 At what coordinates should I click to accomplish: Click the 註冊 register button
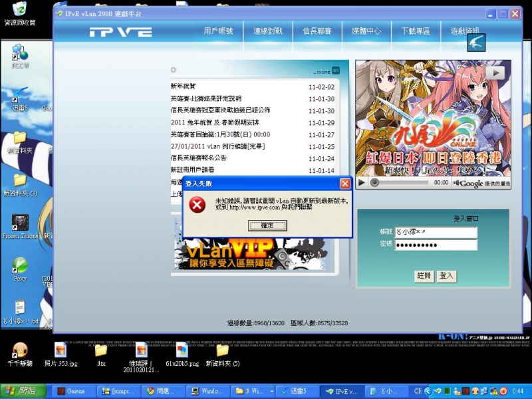(424, 276)
